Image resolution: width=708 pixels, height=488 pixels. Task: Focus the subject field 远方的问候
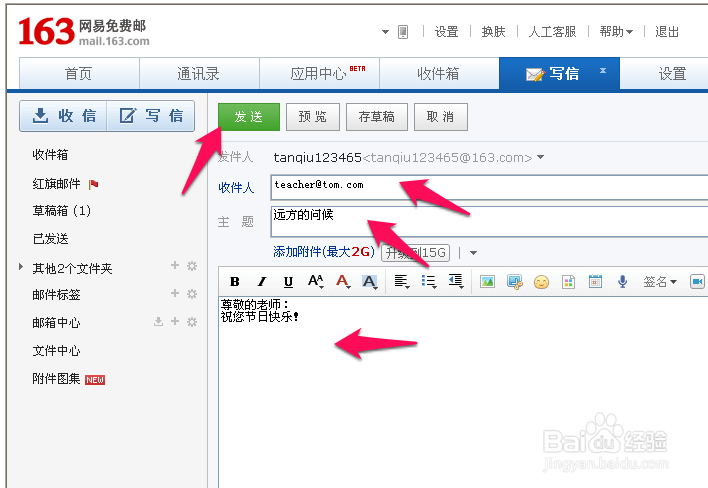coord(489,222)
